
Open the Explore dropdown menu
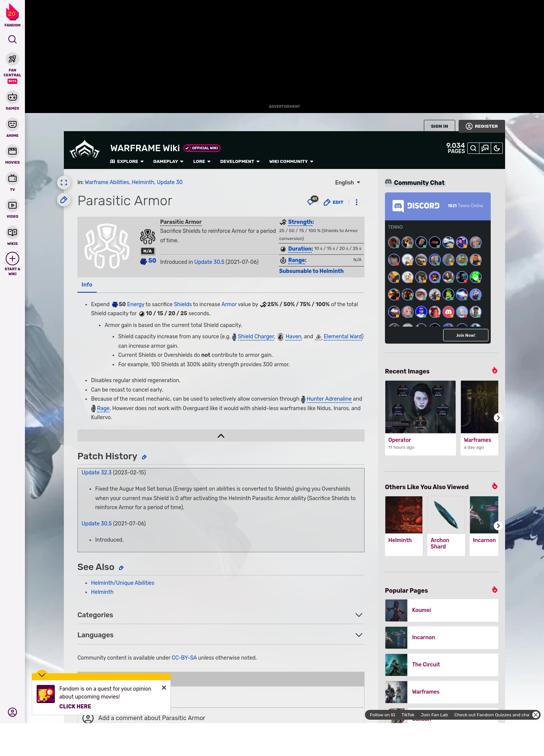pos(127,161)
